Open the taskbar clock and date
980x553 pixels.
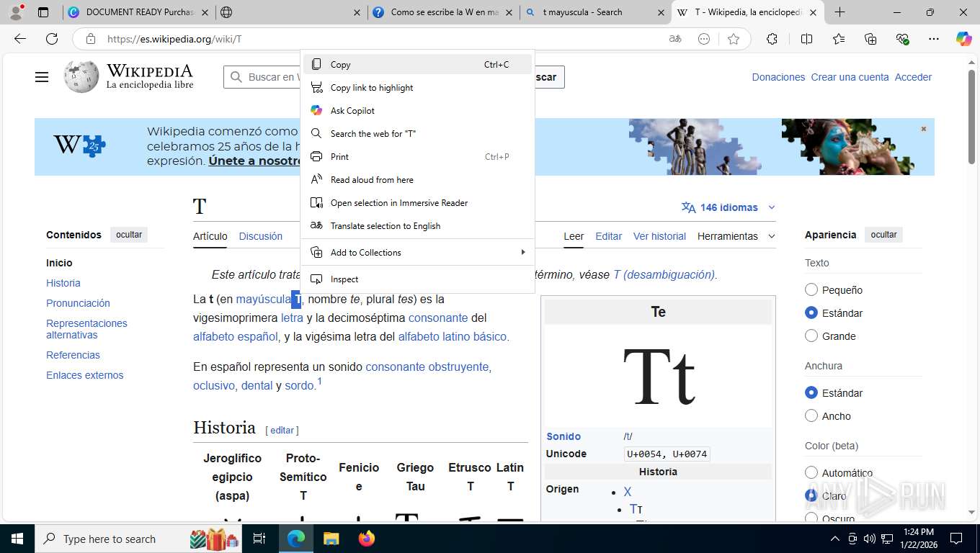(x=917, y=539)
